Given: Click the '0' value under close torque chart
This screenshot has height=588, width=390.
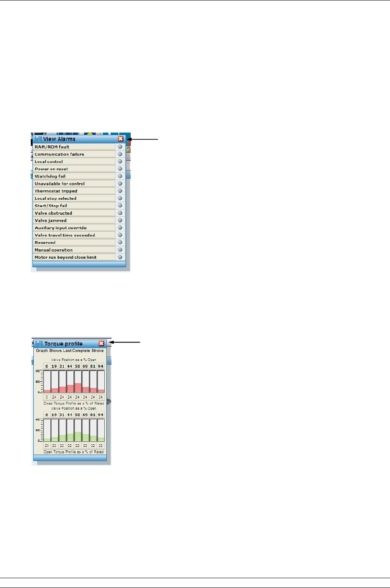Looking at the screenshot, I should [x=47, y=397].
